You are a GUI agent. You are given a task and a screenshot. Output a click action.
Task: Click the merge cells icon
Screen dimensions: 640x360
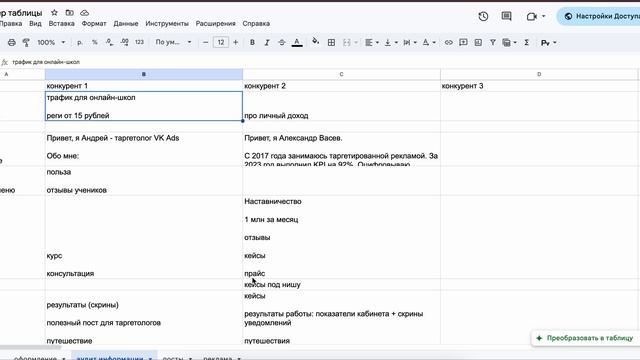pos(347,42)
